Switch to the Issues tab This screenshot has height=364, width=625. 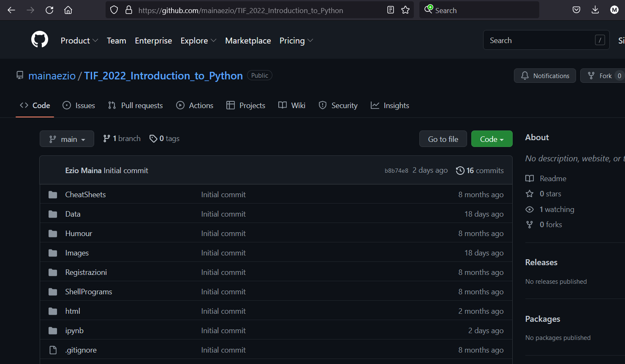[79, 106]
